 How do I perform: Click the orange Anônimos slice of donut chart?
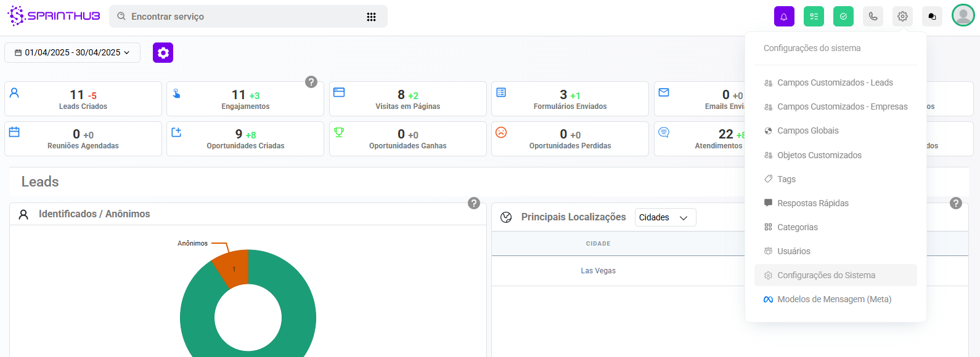[x=232, y=268]
